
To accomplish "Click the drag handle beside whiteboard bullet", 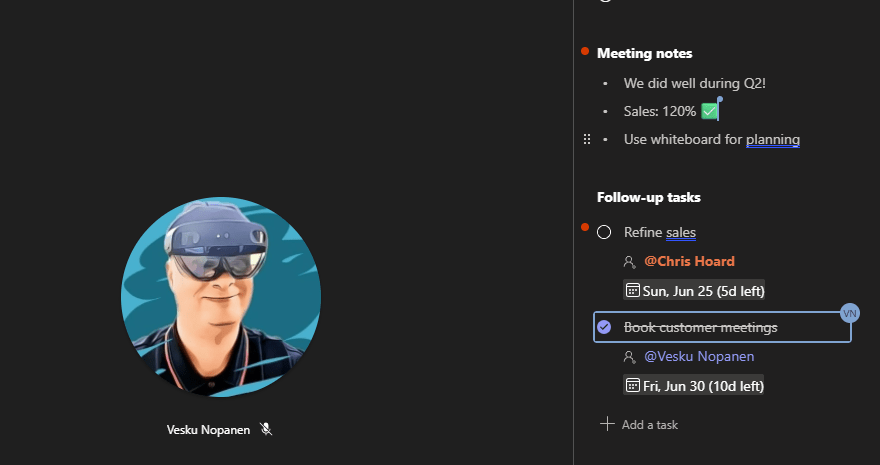I will (586, 139).
